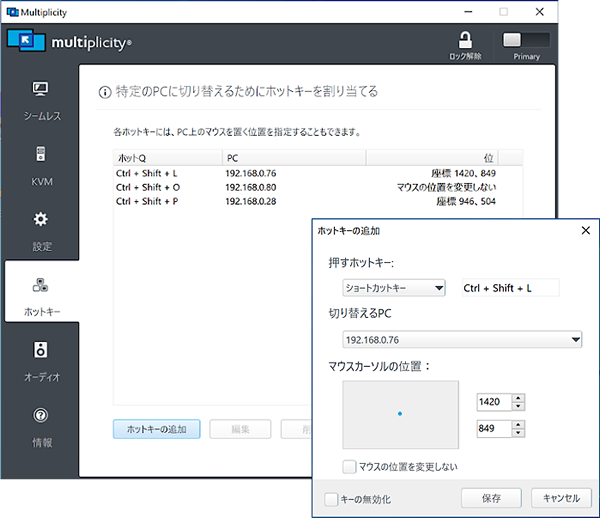
Task: Click the mouse cursor position preview area
Action: click(x=400, y=414)
